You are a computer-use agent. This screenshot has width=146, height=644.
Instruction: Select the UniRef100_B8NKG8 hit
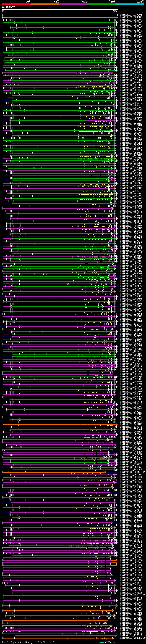131,547
